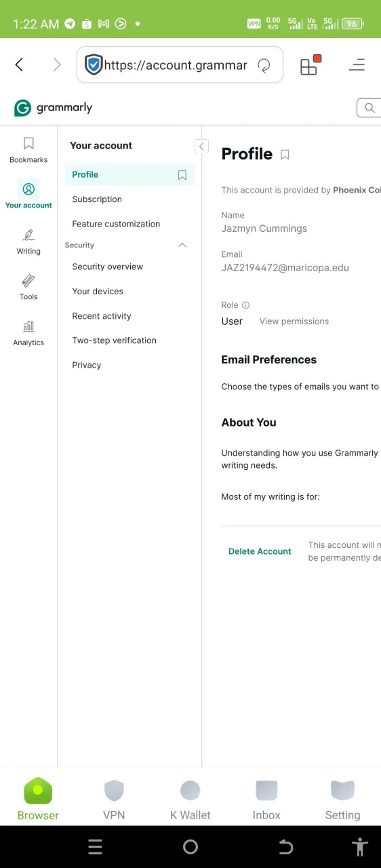Viewport: 381px width, 868px height.
Task: Toggle bookmark on Profile menu item
Action: click(x=182, y=175)
